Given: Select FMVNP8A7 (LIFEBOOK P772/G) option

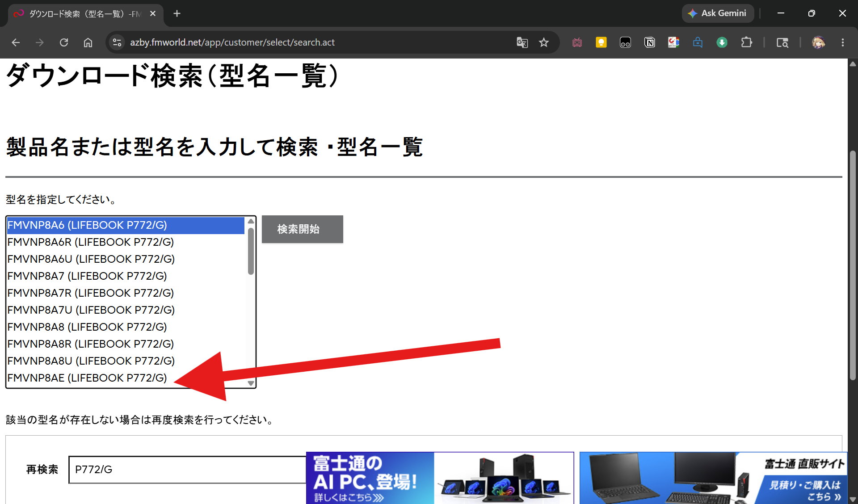Looking at the screenshot, I should pos(126,276).
